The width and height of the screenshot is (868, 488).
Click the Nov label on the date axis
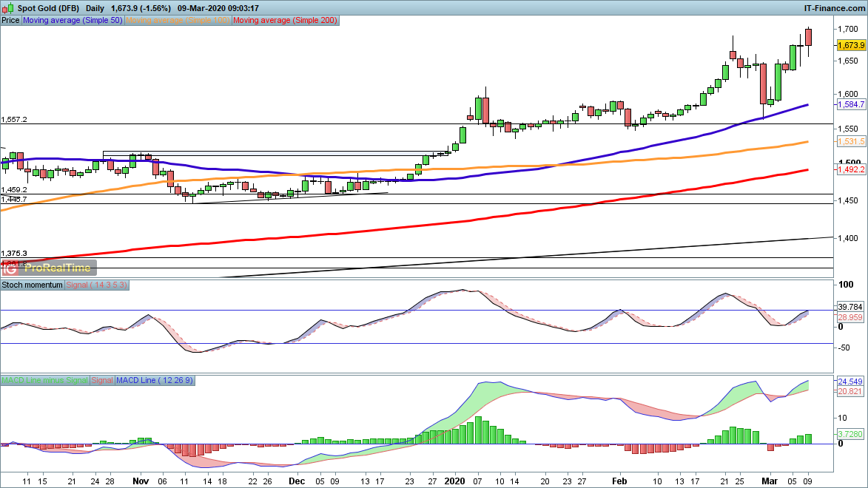[x=141, y=481]
